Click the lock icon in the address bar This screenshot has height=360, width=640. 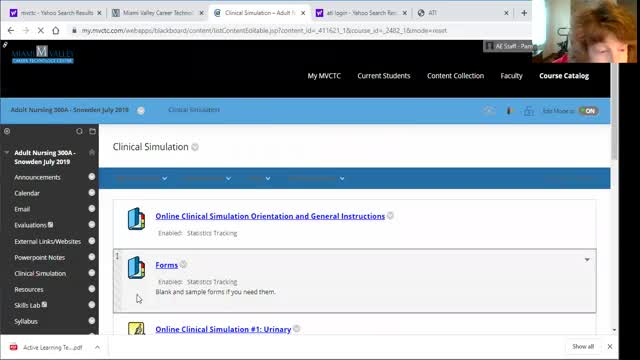pos(74,30)
